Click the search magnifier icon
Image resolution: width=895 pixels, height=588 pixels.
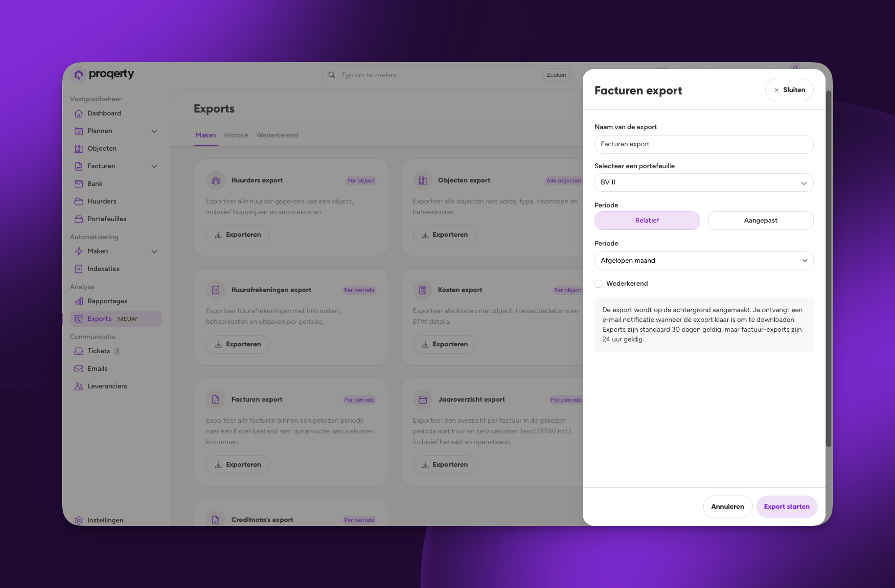pos(332,75)
